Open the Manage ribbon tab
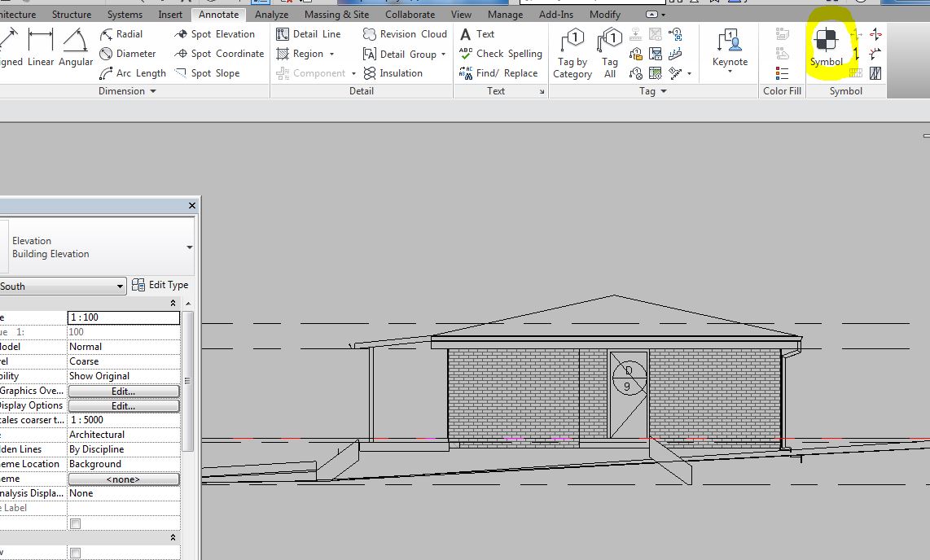Image resolution: width=930 pixels, height=560 pixels. tap(505, 14)
